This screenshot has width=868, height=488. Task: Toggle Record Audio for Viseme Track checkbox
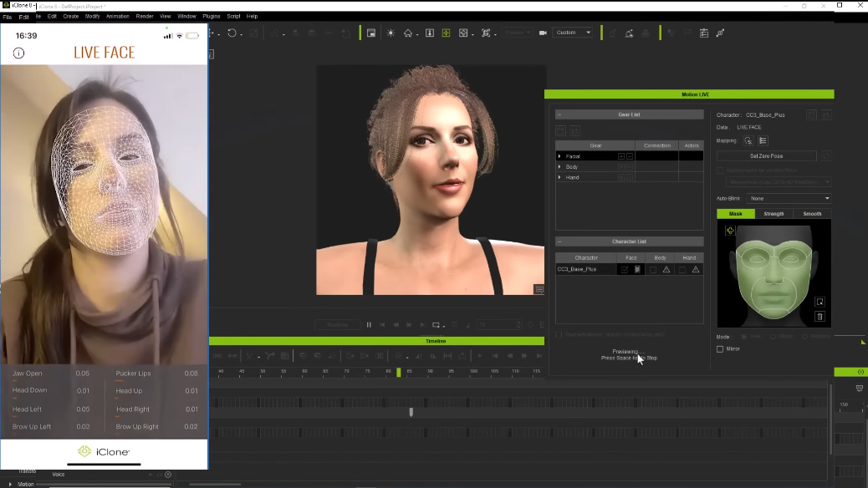click(x=720, y=170)
